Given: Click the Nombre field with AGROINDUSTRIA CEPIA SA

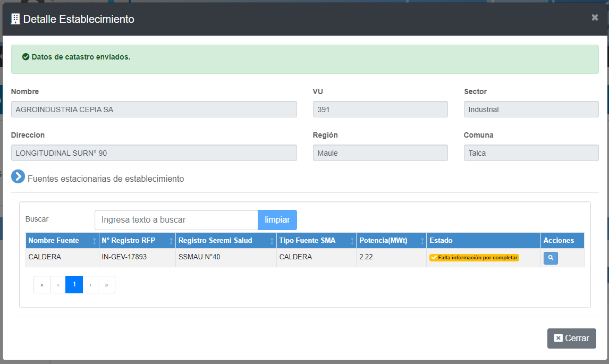Looking at the screenshot, I should (x=154, y=109).
